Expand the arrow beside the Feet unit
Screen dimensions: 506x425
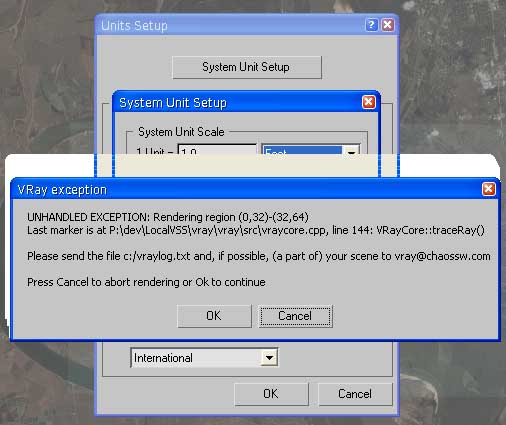(351, 150)
